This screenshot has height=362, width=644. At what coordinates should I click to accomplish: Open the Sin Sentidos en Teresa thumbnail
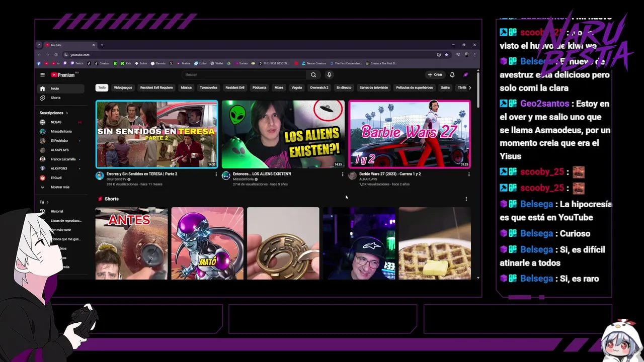pos(157,134)
